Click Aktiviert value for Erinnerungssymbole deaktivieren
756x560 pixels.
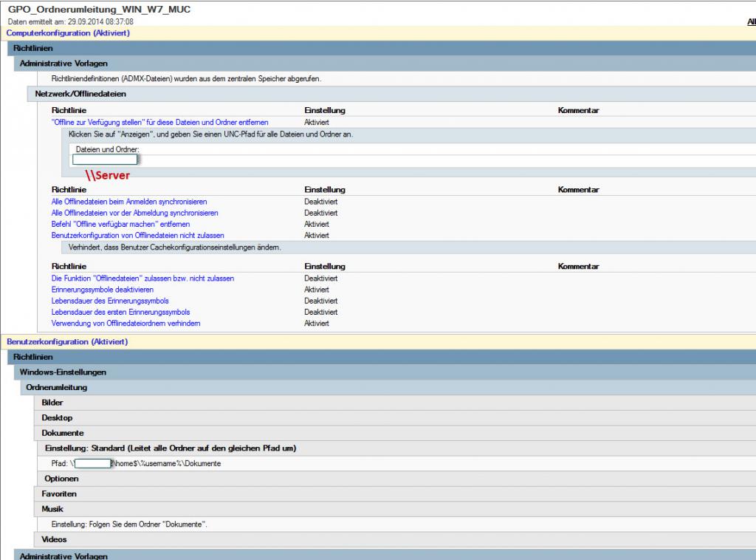[317, 290]
